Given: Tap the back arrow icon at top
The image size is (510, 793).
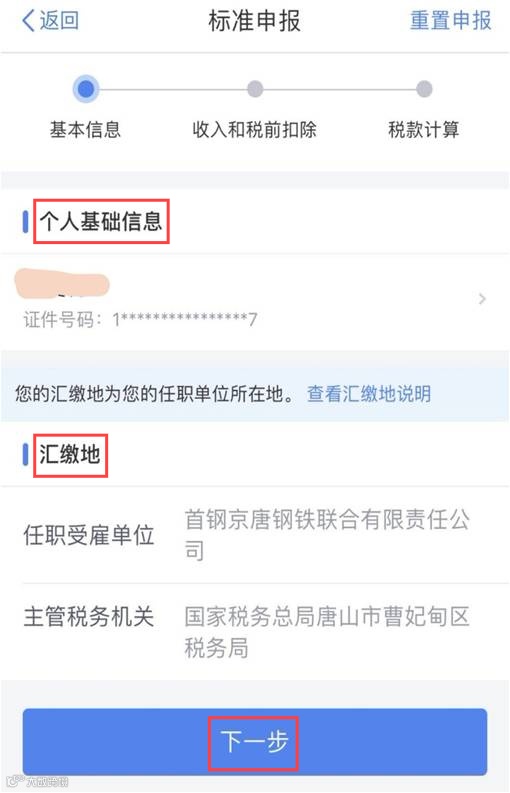Looking at the screenshot, I should (28, 21).
